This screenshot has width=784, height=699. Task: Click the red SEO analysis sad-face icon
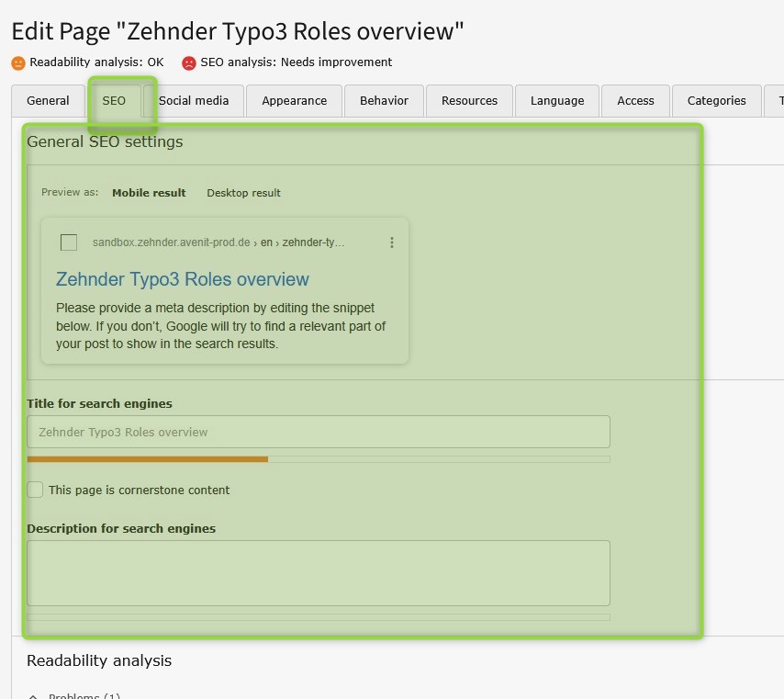[189, 63]
